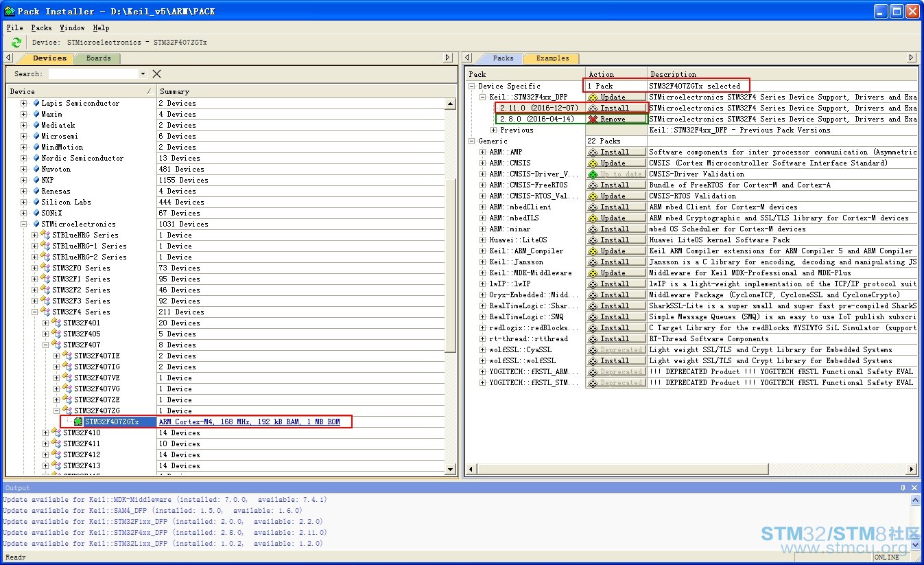The width and height of the screenshot is (924, 565).
Task: Open the Help menu
Action: click(101, 27)
